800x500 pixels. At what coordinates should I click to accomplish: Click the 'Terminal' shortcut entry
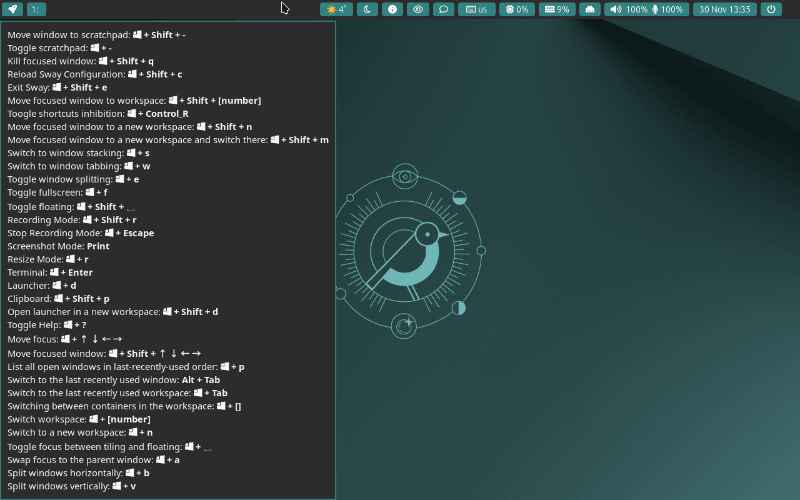click(50, 273)
